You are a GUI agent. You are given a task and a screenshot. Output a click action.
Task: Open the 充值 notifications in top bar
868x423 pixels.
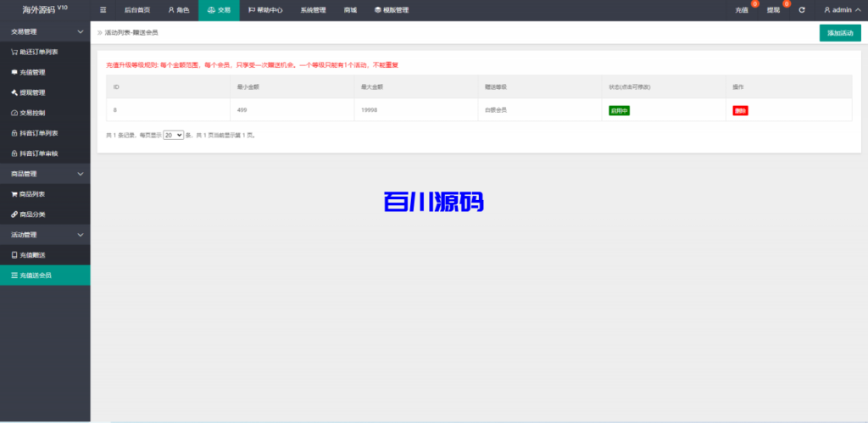743,10
